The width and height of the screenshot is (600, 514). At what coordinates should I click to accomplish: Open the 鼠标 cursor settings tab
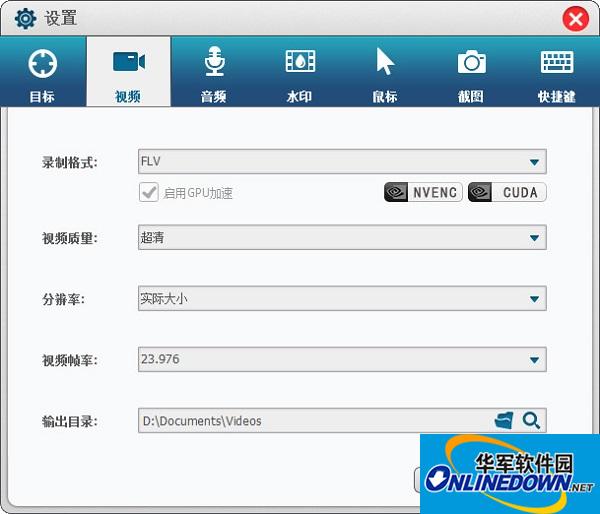point(385,73)
